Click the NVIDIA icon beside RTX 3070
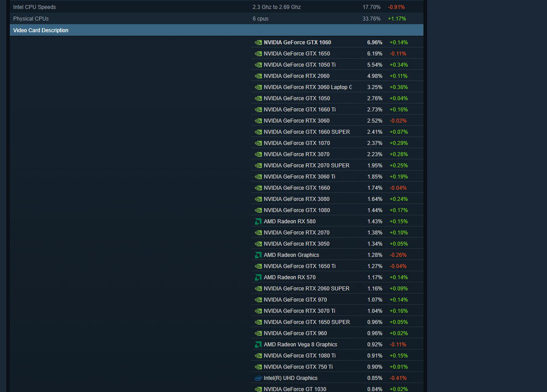 258,154
